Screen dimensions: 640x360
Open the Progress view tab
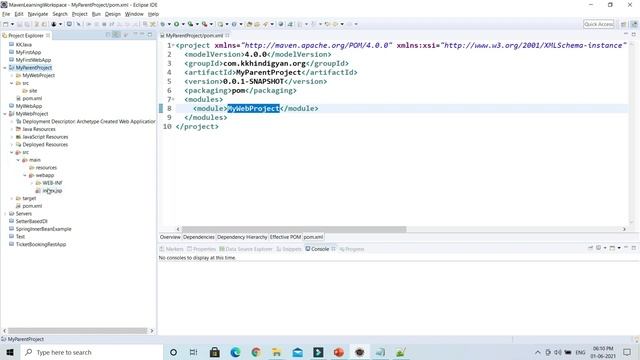click(351, 249)
